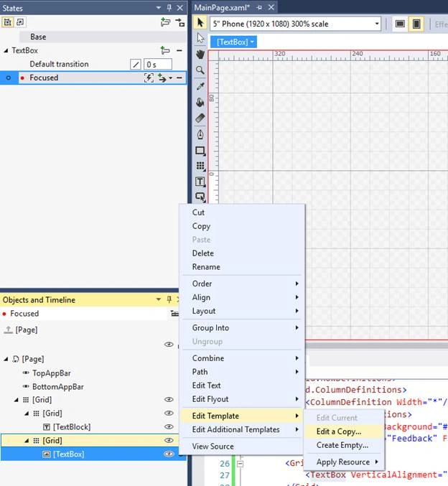
Task: Open Apply Resource submenu
Action: (x=343, y=462)
